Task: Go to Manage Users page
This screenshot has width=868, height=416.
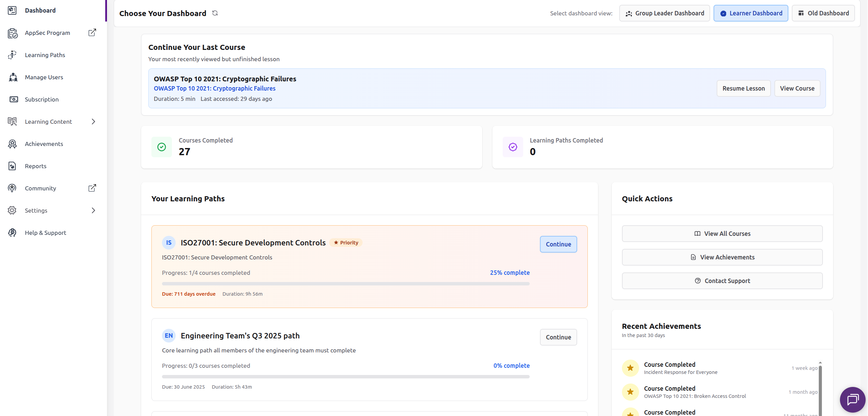Action: pyautogui.click(x=44, y=77)
